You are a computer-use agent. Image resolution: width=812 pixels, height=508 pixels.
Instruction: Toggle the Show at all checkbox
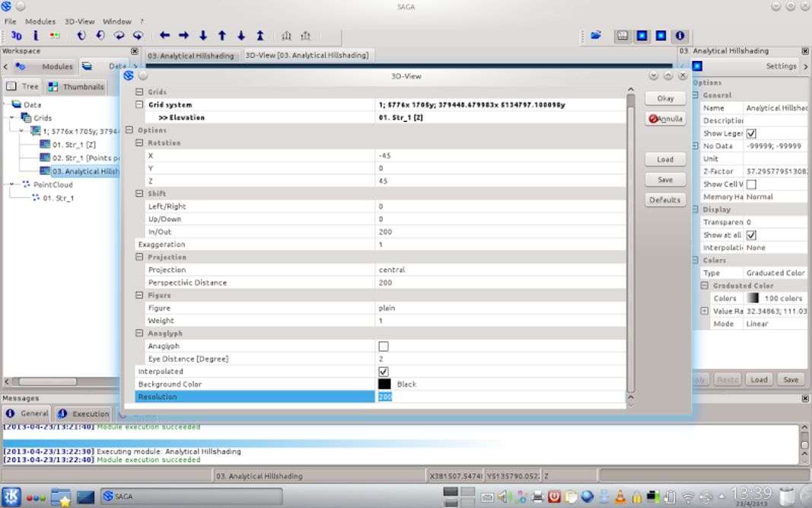751,235
